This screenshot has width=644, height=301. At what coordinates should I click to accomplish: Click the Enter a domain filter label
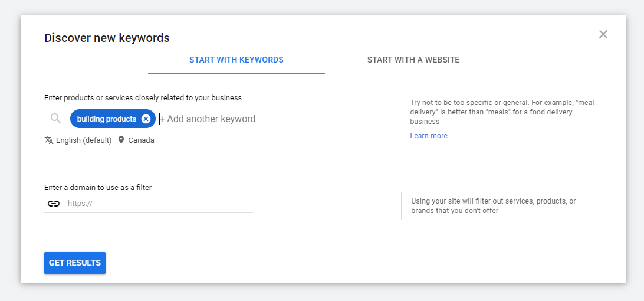(x=98, y=188)
